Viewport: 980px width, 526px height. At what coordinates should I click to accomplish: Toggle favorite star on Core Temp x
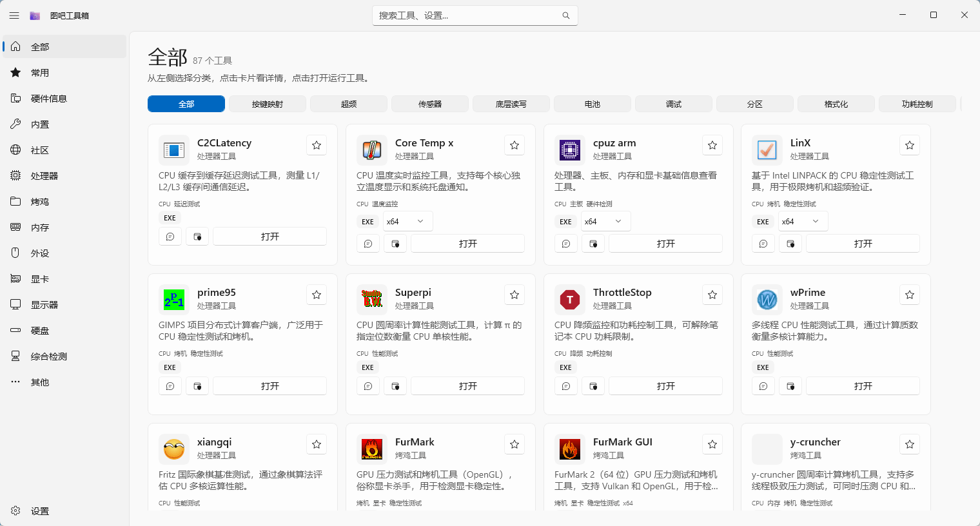(514, 145)
